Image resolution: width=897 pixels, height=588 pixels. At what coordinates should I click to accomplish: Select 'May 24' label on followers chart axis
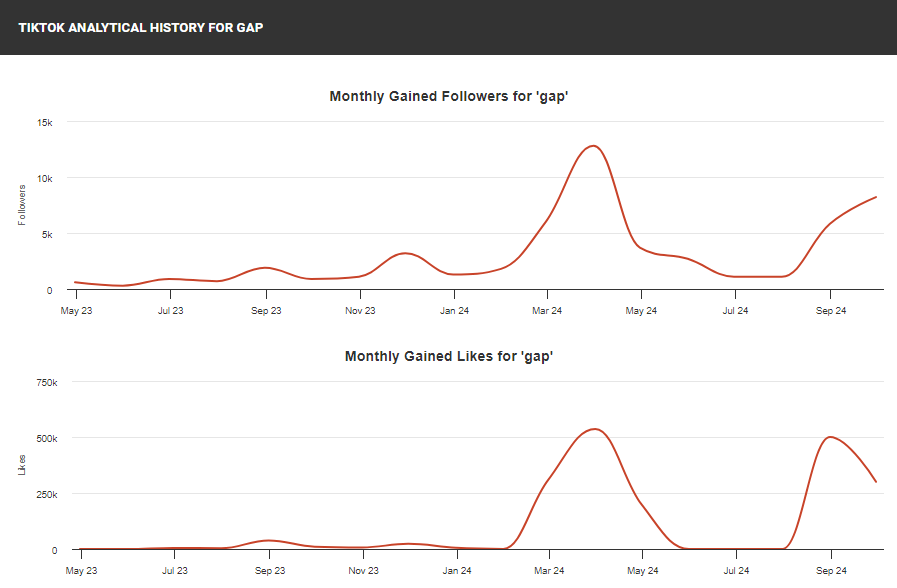tap(641, 311)
